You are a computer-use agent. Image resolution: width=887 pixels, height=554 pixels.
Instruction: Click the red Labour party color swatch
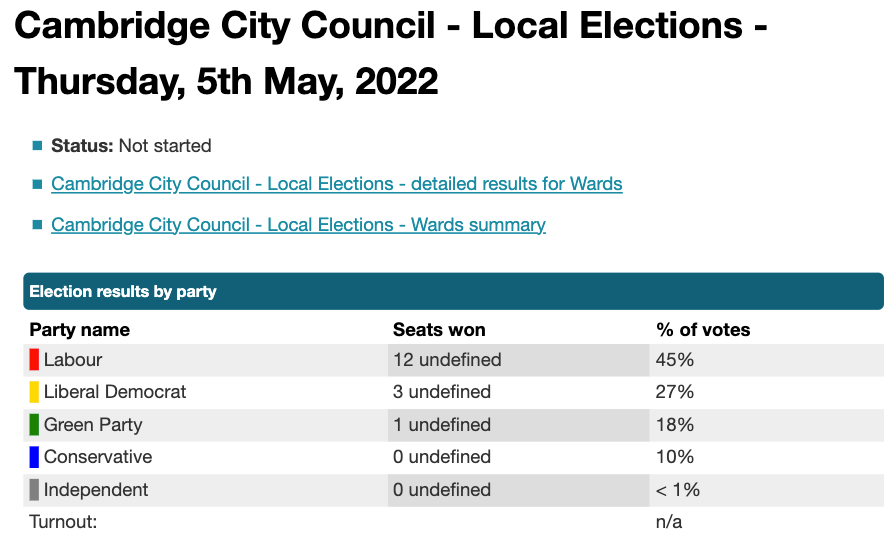coord(34,359)
